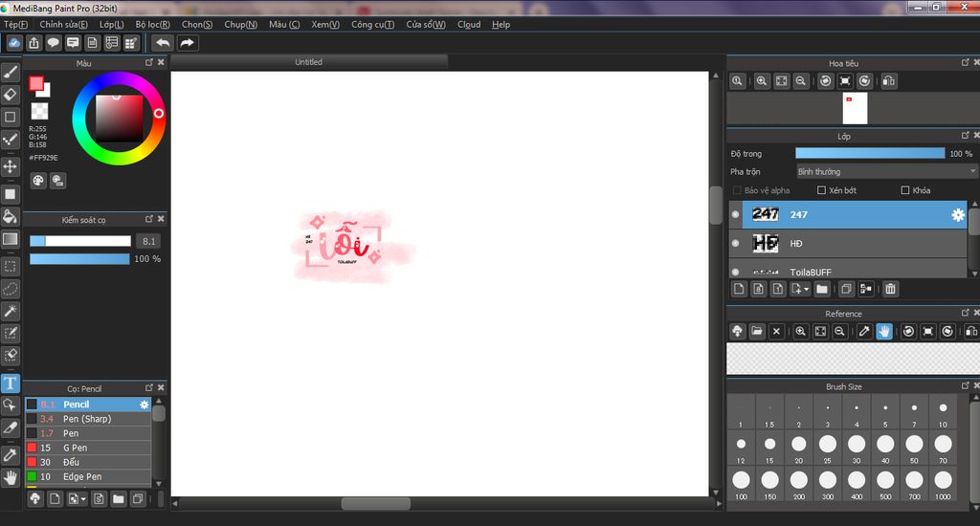Viewport: 980px width, 526px height.
Task: Detach the Màu panel with popout icon
Action: pos(148,62)
